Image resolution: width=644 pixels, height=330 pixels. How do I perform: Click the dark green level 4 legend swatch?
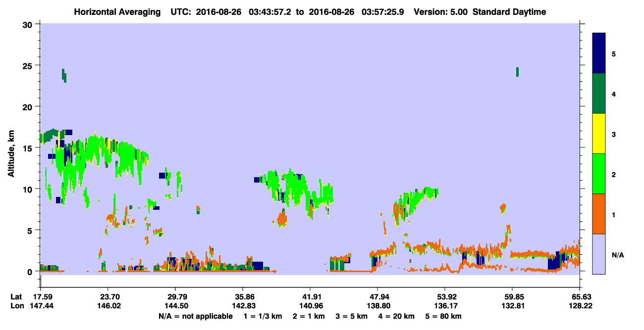click(x=599, y=94)
